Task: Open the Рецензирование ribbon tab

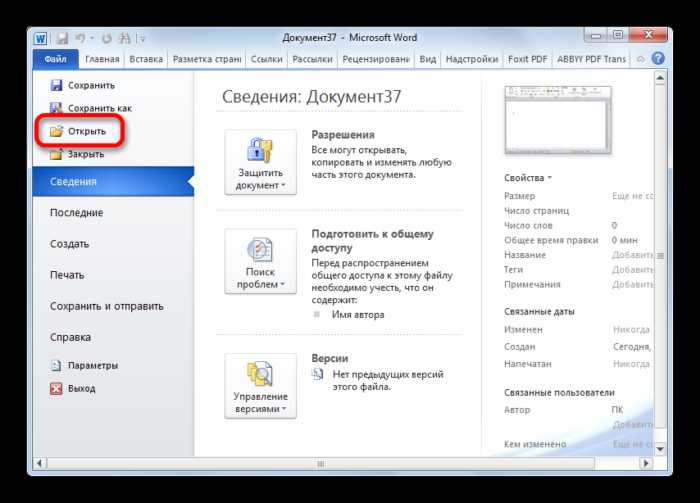Action: click(x=375, y=59)
